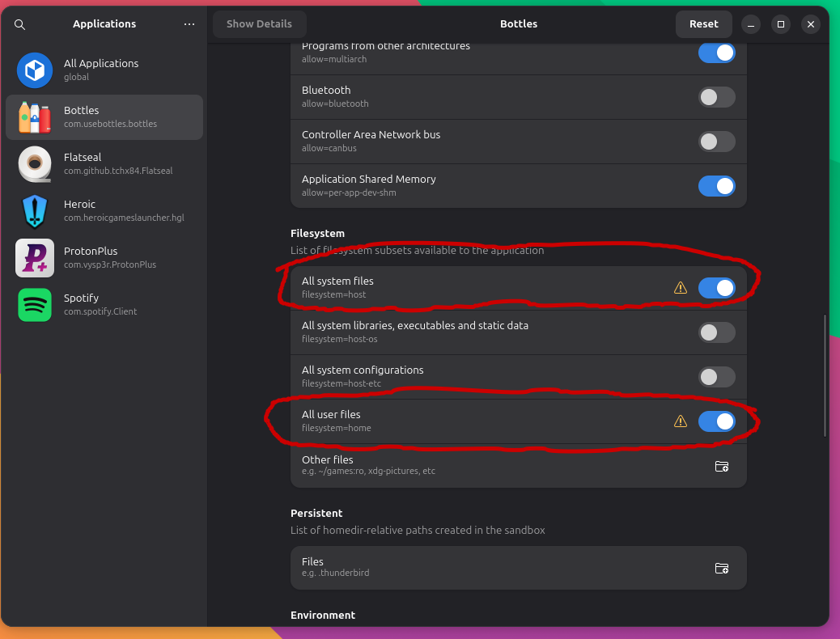The image size is (840, 639).
Task: Close the Flatseal window
Action: tap(811, 24)
